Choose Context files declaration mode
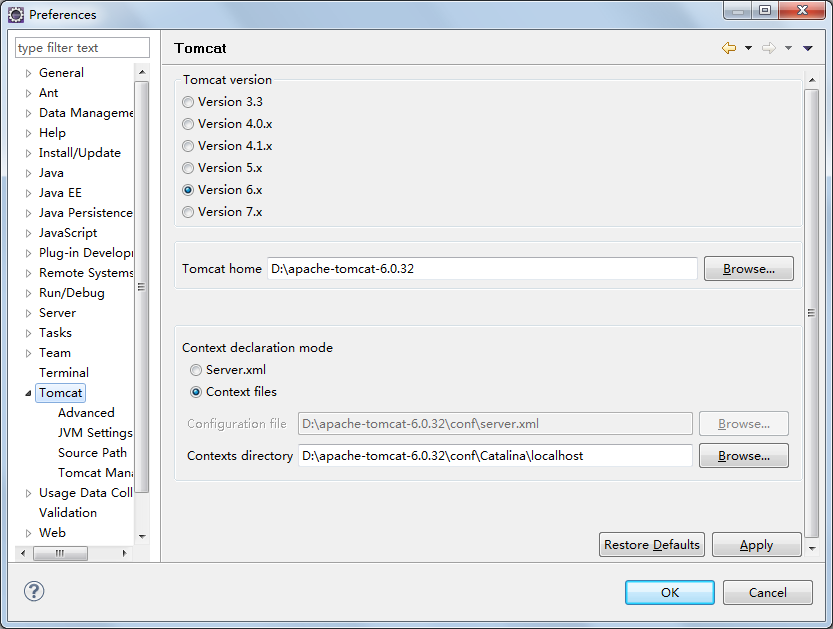Image resolution: width=833 pixels, height=629 pixels. (x=196, y=392)
